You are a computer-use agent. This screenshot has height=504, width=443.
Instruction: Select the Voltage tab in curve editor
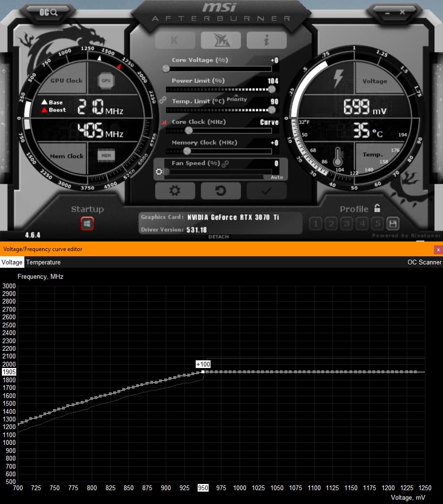coord(11,262)
